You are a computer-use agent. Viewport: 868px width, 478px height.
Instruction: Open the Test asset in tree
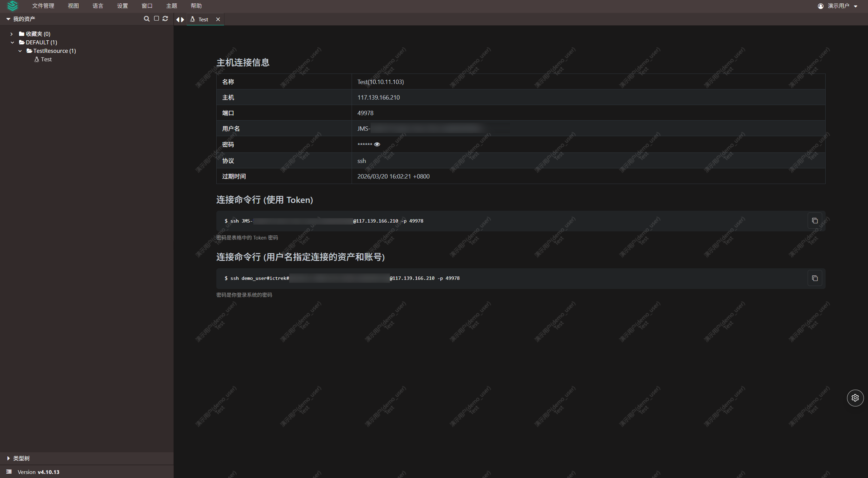(46, 59)
